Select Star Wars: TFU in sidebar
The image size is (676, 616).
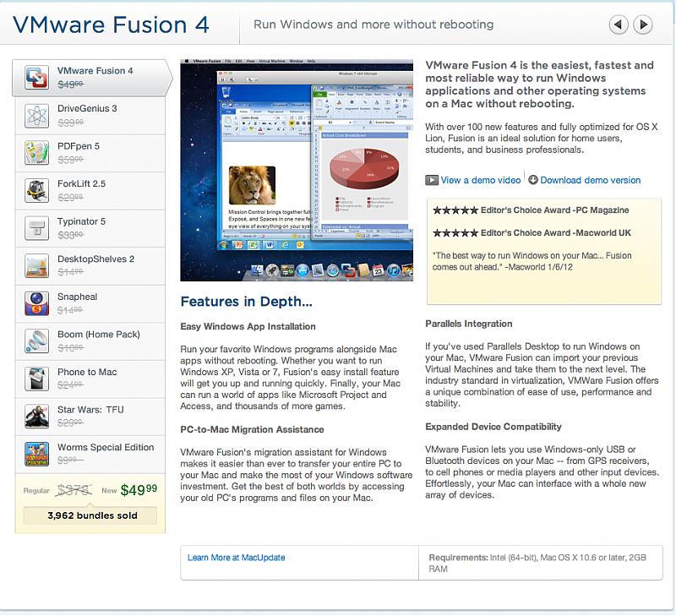pos(90,410)
